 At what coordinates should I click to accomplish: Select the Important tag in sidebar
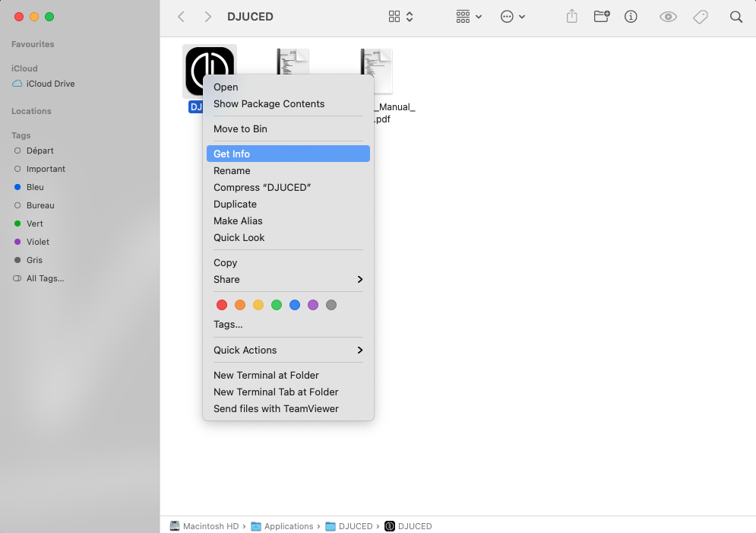(46, 169)
